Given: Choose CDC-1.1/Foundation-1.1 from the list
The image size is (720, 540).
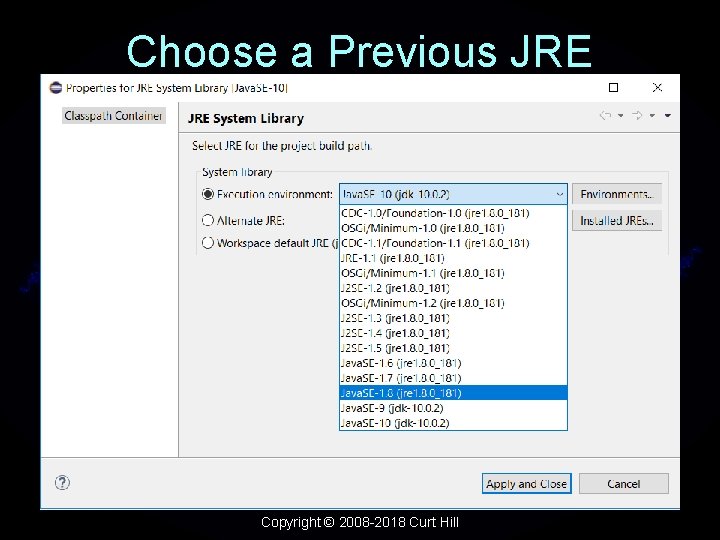Looking at the screenshot, I should click(x=453, y=243).
